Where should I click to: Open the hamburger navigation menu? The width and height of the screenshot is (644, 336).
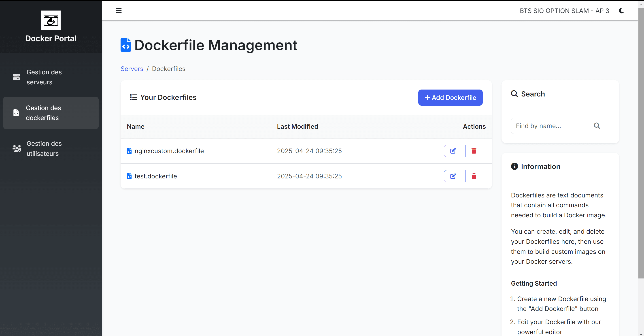(x=119, y=11)
